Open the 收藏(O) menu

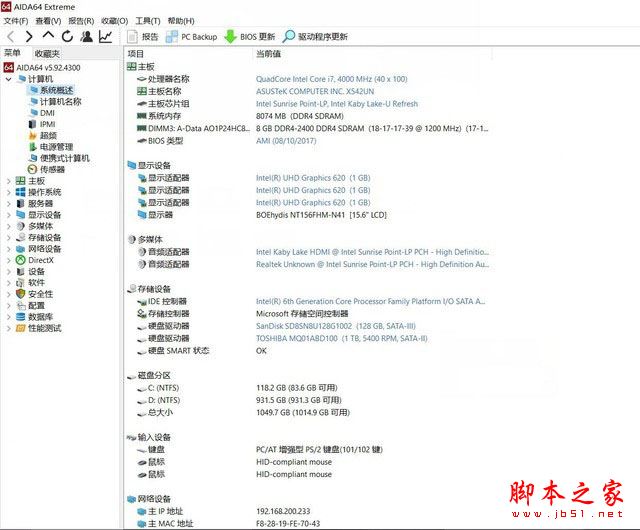[115, 21]
